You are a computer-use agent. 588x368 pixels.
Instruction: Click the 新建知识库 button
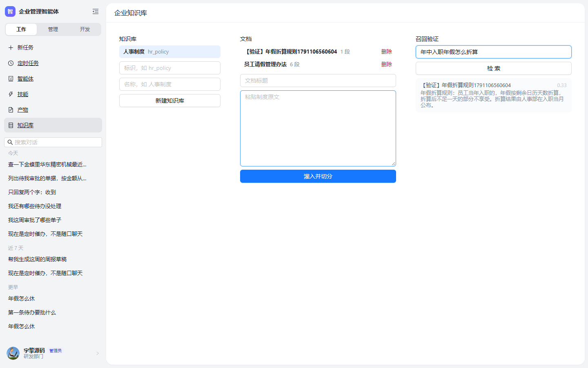coord(170,101)
